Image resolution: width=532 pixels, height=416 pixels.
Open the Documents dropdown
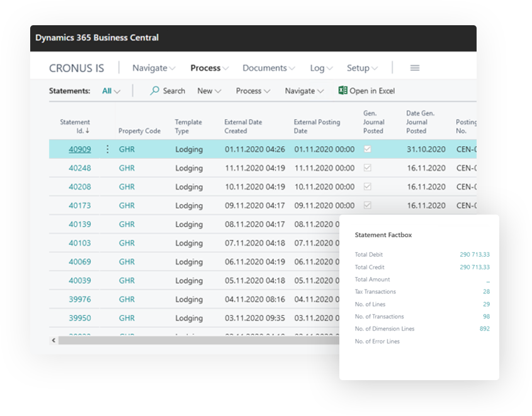click(x=268, y=68)
